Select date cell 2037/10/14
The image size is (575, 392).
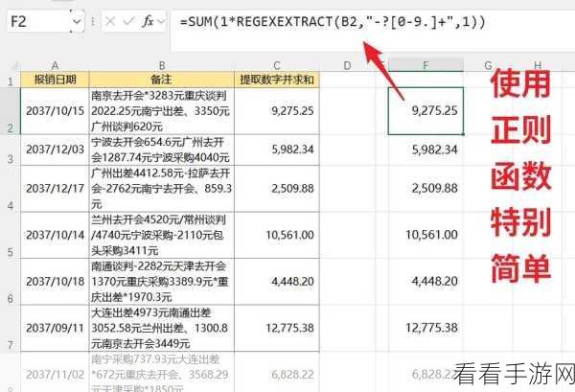tap(55, 235)
